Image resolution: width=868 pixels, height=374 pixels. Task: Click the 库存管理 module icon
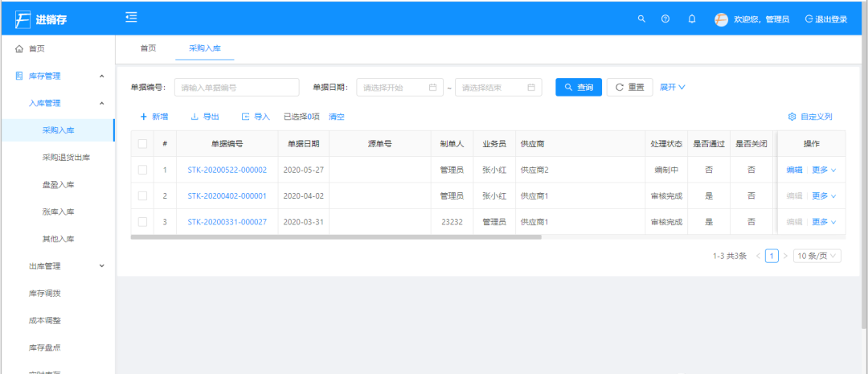pyautogui.click(x=19, y=76)
